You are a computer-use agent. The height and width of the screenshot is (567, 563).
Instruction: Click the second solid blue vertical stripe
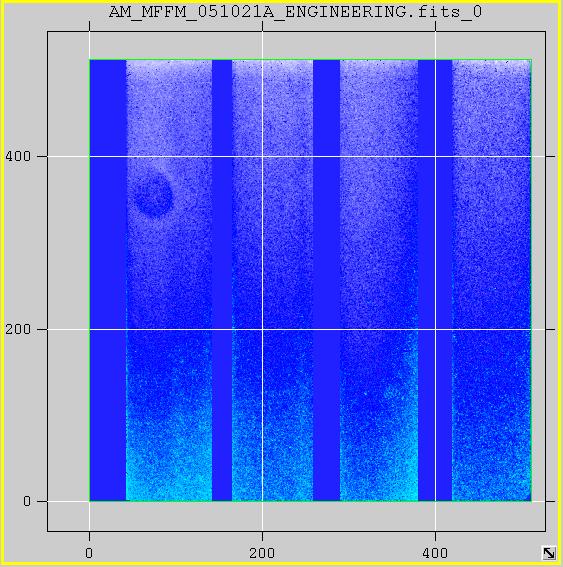tap(222, 280)
